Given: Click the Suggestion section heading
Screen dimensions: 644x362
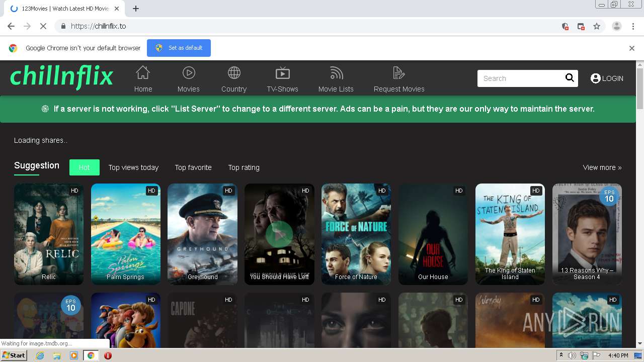Looking at the screenshot, I should pos(37,165).
